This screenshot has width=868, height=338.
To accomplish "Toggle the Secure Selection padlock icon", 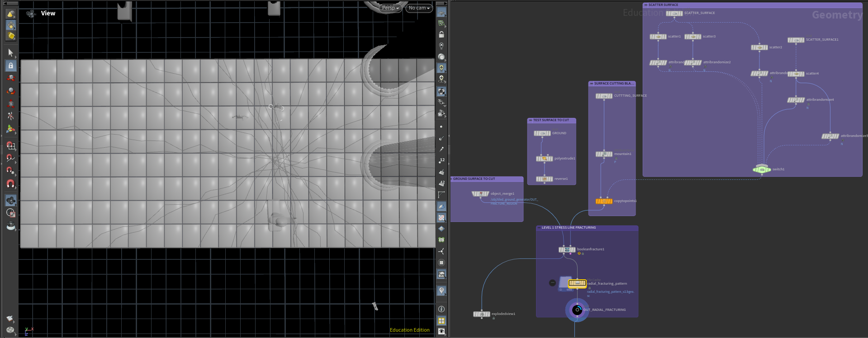I will point(11,66).
